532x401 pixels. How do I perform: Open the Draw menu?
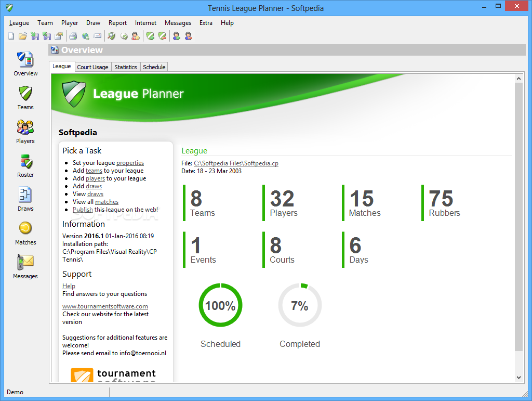(x=93, y=23)
